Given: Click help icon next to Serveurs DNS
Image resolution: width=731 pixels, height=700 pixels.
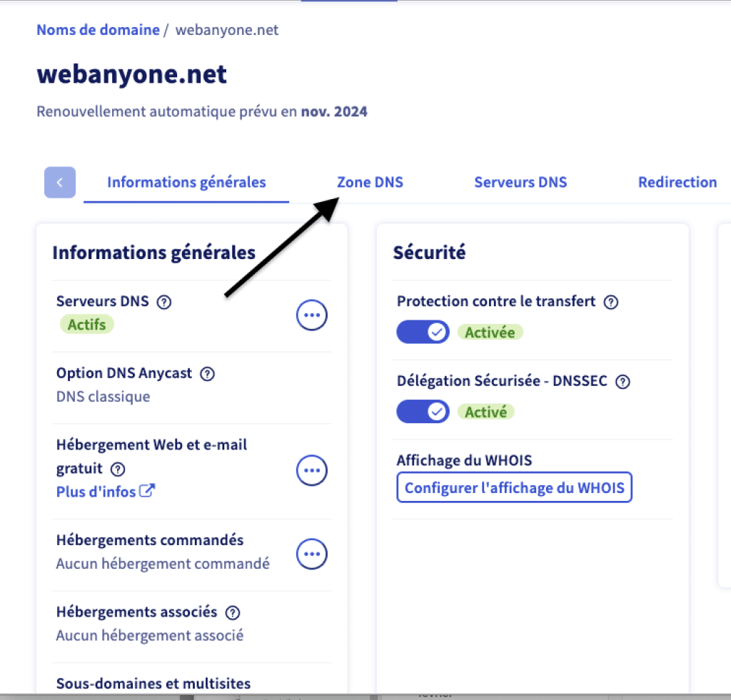Looking at the screenshot, I should click(164, 302).
